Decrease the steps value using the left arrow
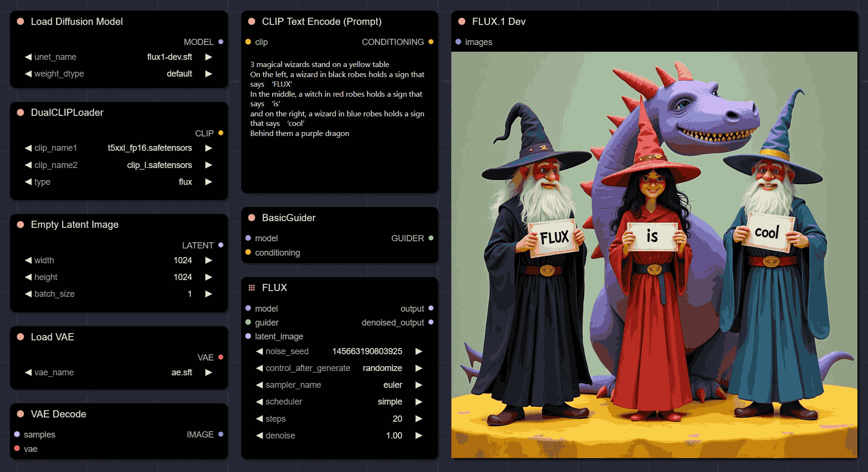 (x=259, y=419)
